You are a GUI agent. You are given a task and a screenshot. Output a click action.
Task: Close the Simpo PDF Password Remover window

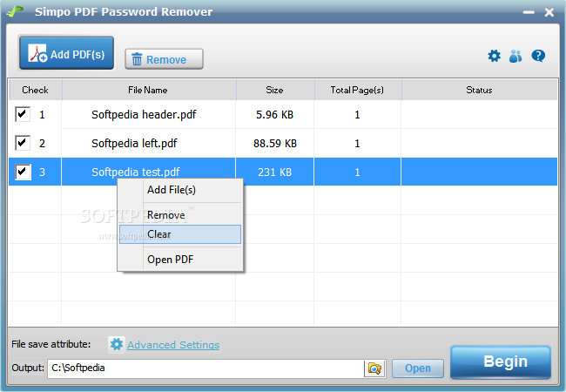click(549, 12)
